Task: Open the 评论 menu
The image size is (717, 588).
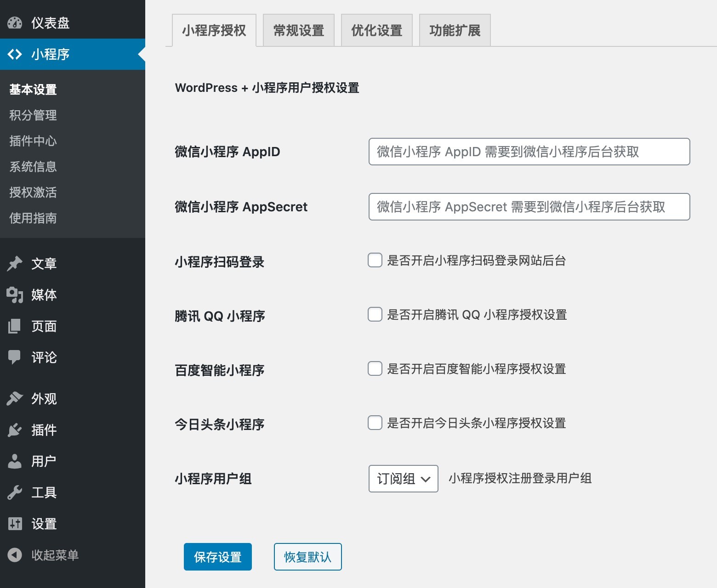Action: point(73,357)
